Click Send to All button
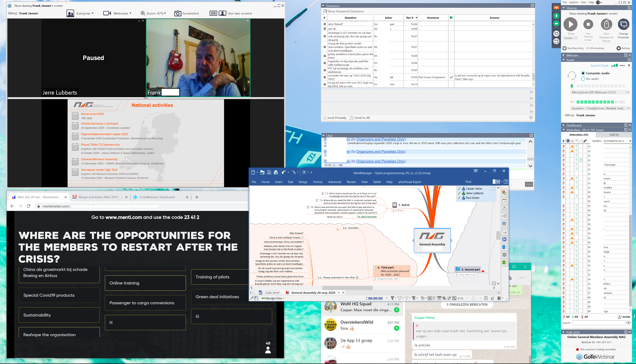Viewport: 636px width, 364px height. click(x=359, y=118)
